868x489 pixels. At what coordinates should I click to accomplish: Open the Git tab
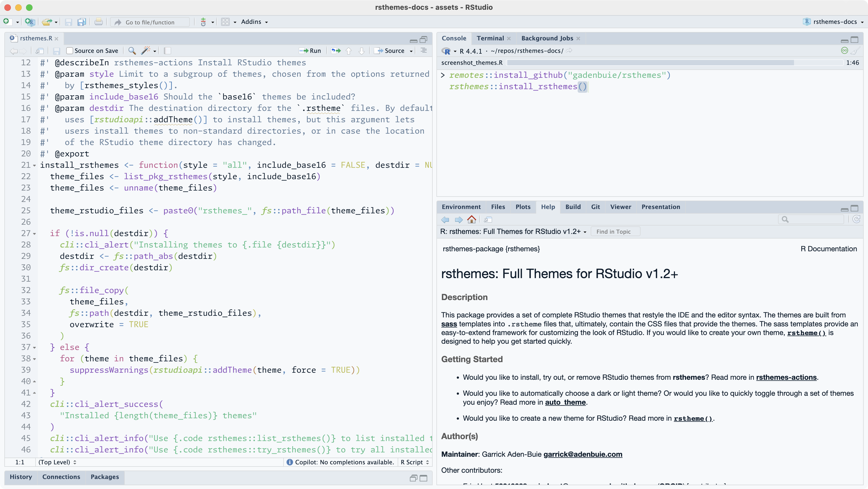(x=595, y=207)
